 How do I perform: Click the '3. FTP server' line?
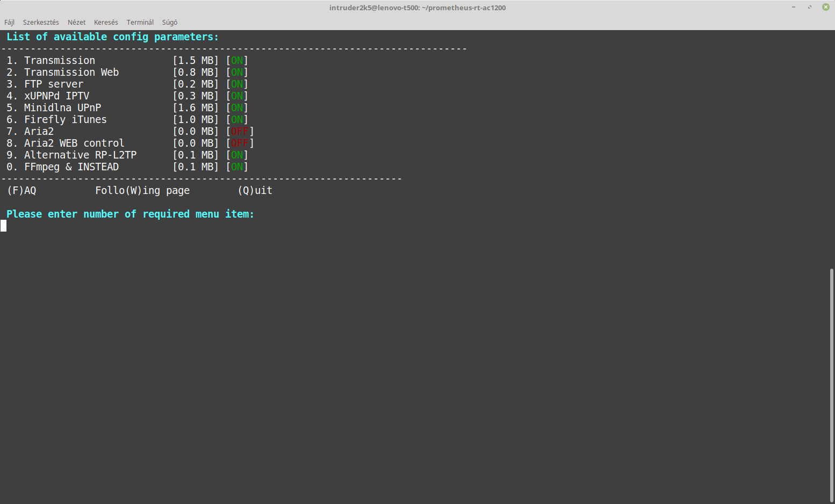127,84
